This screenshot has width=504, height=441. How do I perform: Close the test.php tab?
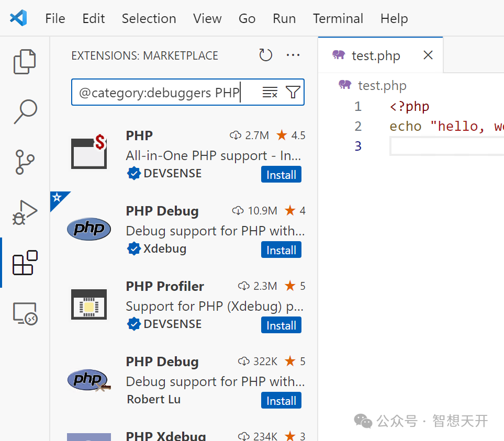428,55
